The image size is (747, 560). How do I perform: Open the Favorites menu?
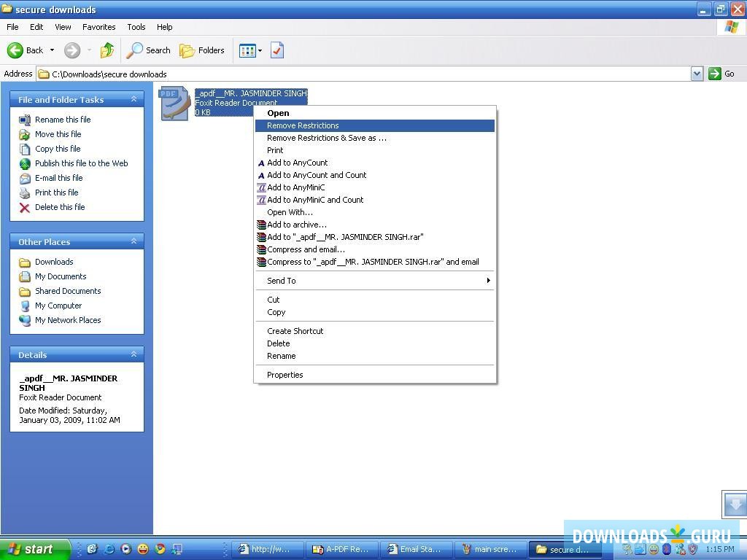[x=98, y=27]
